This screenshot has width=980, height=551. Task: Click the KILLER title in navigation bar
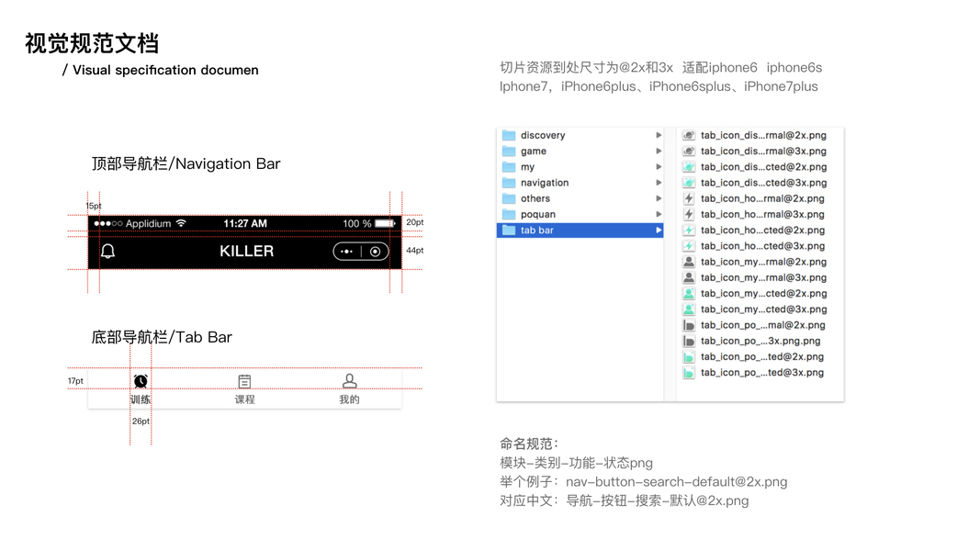click(x=247, y=251)
